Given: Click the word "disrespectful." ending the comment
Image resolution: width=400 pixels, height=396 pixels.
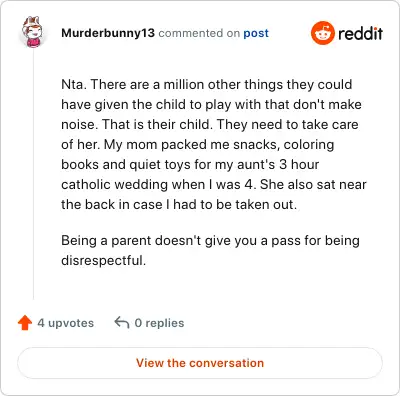Looking at the screenshot, I should pos(104,261).
